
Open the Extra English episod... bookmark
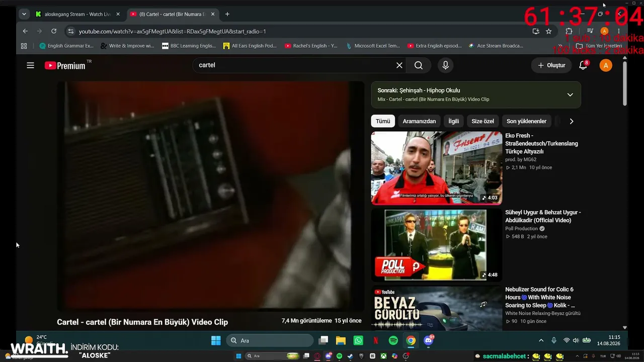pyautogui.click(x=434, y=46)
